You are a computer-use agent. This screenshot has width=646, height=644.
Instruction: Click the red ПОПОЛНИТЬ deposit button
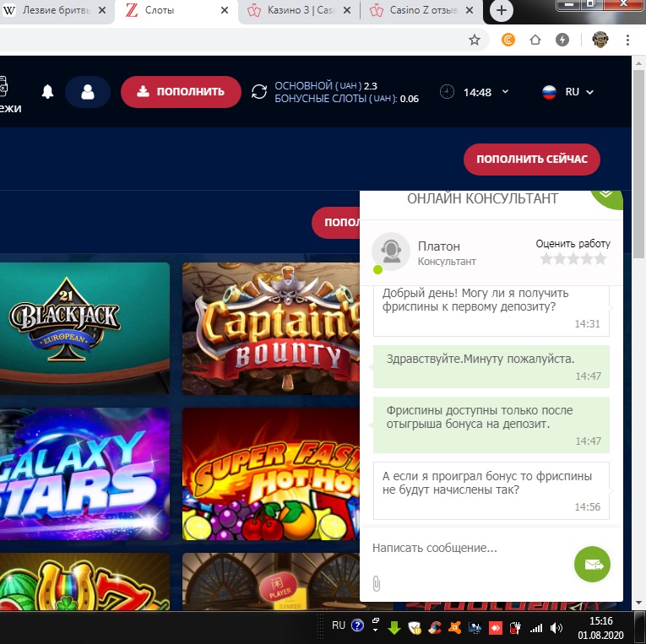point(181,92)
